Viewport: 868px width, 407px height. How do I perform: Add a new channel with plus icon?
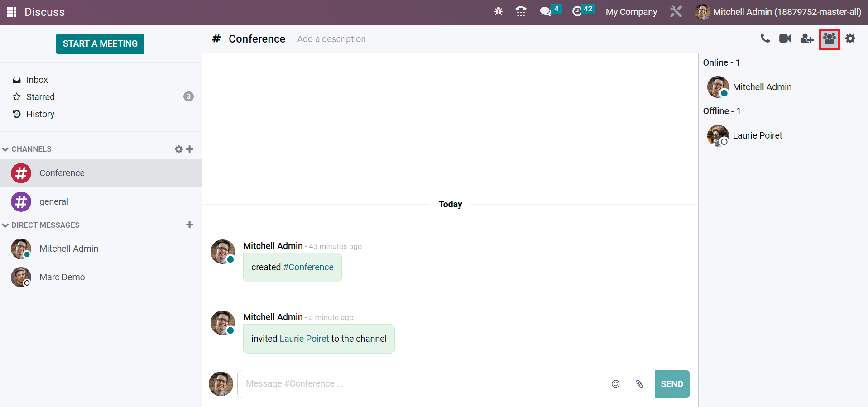click(x=190, y=149)
